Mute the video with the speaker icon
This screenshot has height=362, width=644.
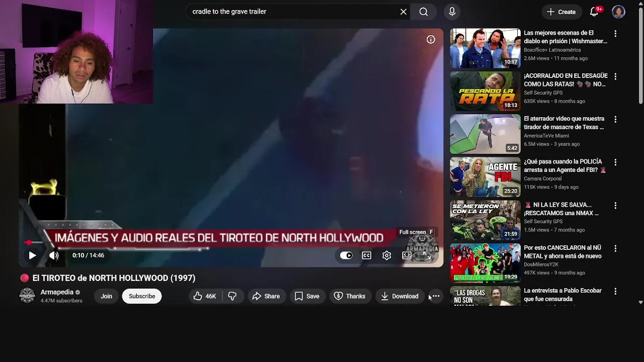pos(54,255)
